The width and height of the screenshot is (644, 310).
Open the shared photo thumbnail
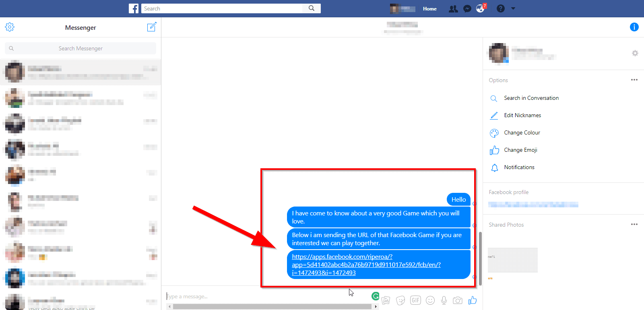[x=513, y=260]
